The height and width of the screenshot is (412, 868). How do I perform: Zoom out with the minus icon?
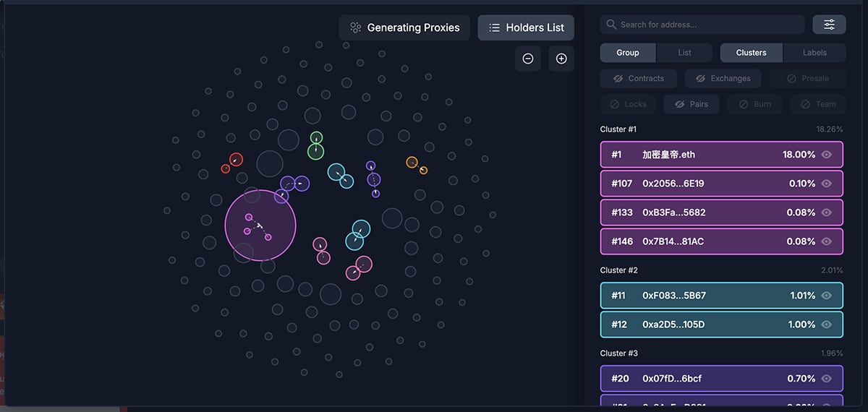[x=528, y=59]
